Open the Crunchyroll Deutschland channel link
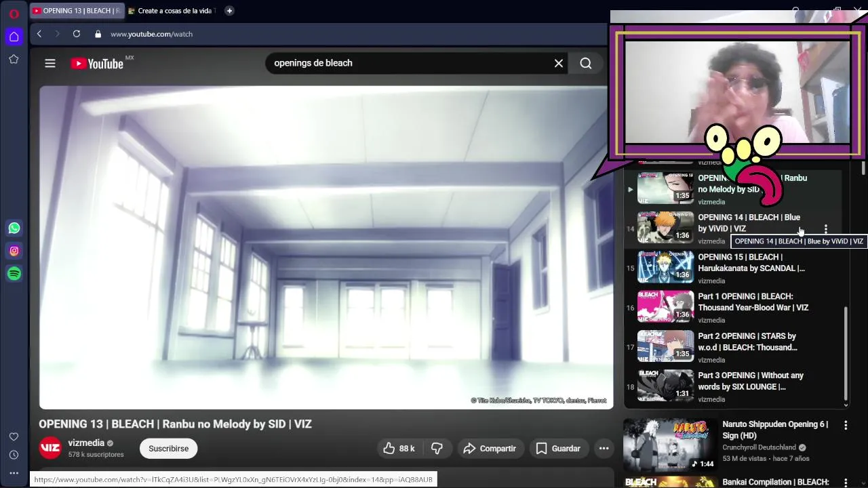The image size is (868, 488). 759,447
